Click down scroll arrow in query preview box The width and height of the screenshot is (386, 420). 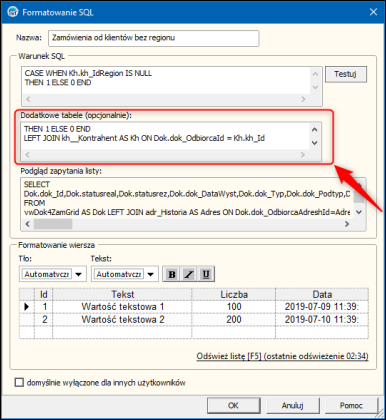point(359,212)
